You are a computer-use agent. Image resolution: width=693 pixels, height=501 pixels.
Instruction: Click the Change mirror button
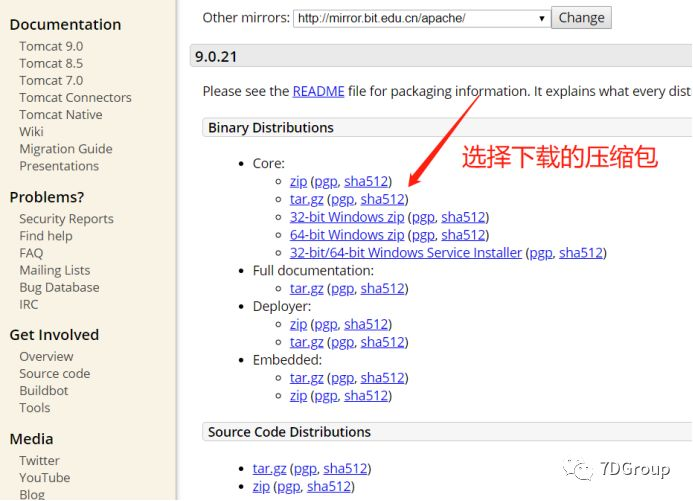point(581,18)
